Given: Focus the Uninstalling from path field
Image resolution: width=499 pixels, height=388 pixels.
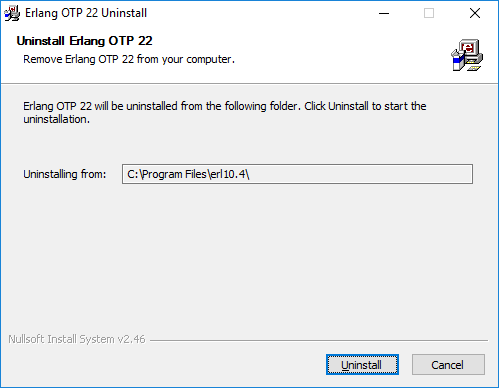Looking at the screenshot, I should point(297,174).
